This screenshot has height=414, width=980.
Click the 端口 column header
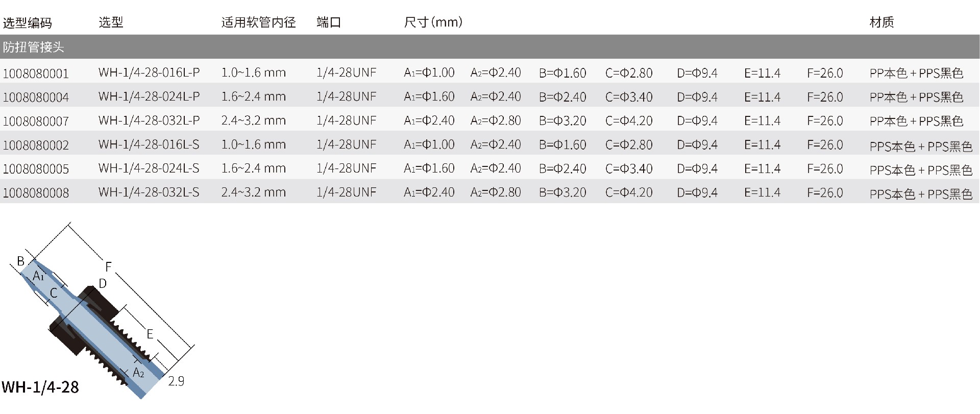click(329, 22)
